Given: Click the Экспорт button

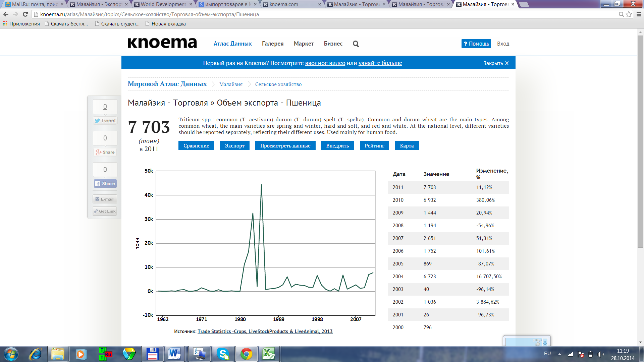Looking at the screenshot, I should tap(234, 145).
